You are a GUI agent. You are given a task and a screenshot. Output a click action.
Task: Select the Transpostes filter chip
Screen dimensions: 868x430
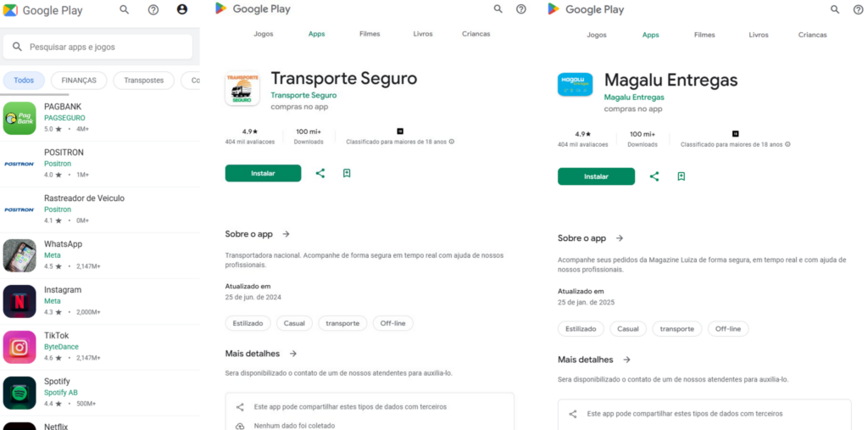(x=144, y=81)
